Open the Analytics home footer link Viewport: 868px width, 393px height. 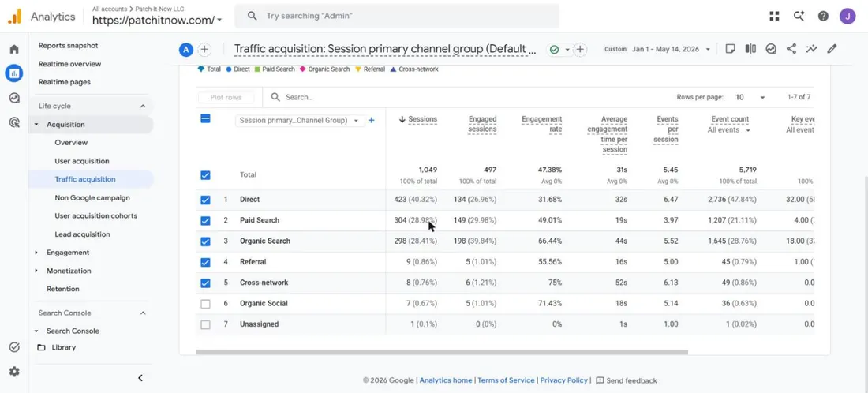[x=446, y=380]
